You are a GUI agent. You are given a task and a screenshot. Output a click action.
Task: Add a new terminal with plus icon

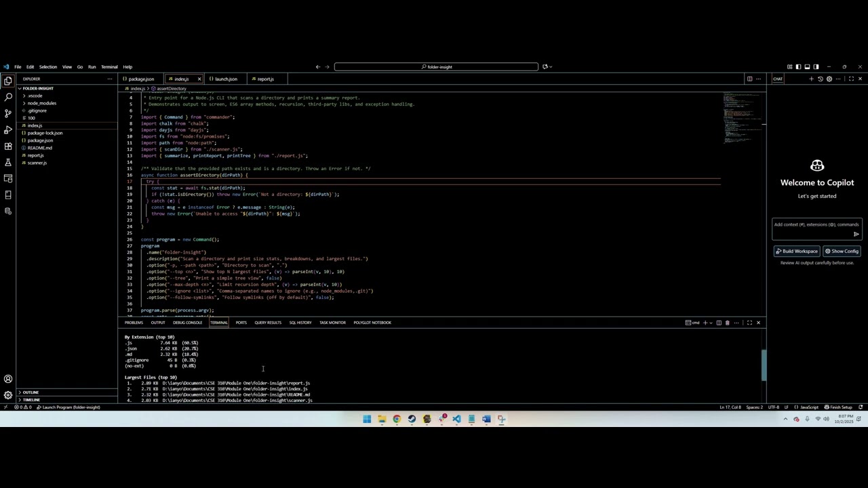[705, 323]
